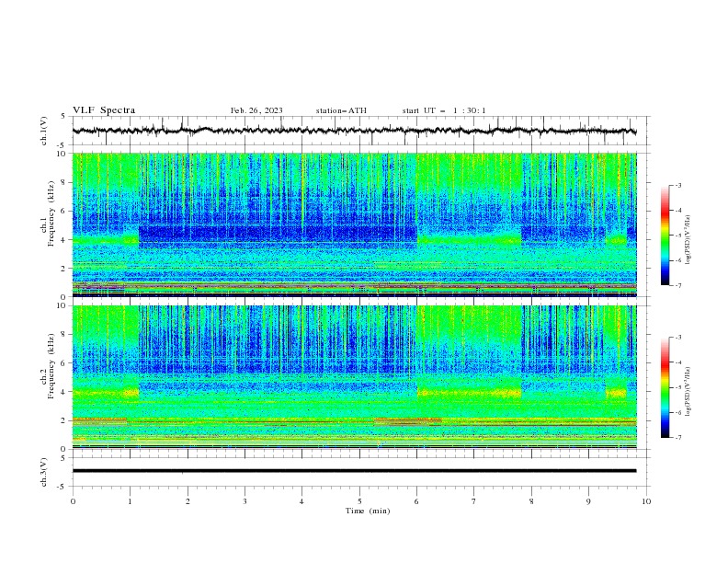The height and width of the screenshot is (563, 728).
Task: Click the ch.2 'Frequency (kHz)' axis label
Action: 51,365
